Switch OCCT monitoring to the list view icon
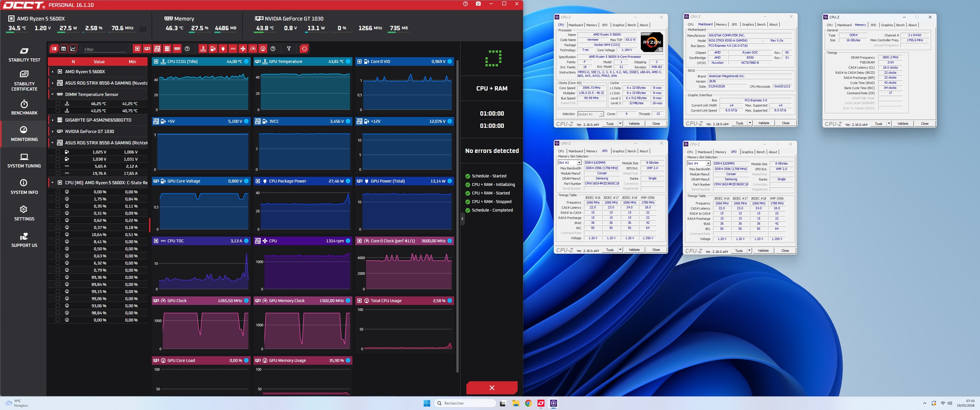980x410 pixels. pyautogui.click(x=54, y=49)
